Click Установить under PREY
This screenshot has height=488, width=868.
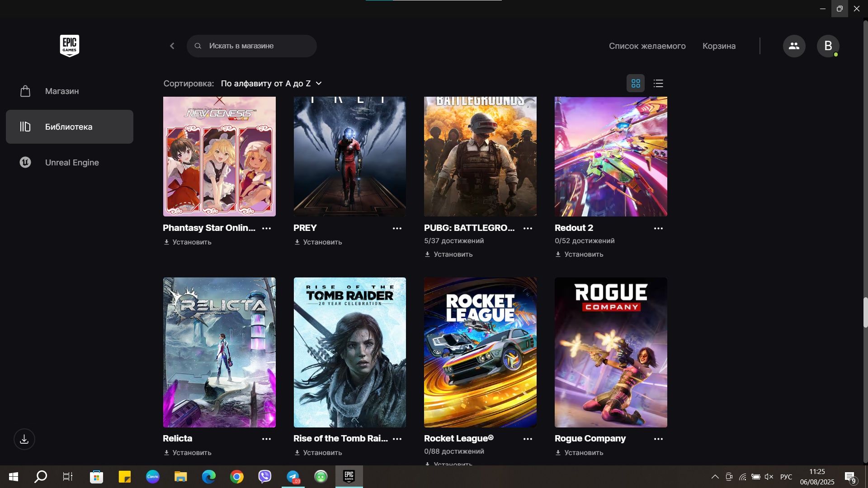tap(318, 242)
